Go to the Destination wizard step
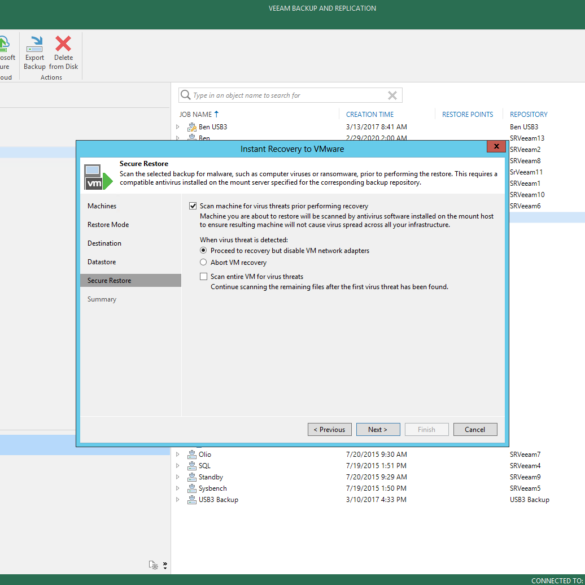The image size is (585, 585). click(x=104, y=243)
